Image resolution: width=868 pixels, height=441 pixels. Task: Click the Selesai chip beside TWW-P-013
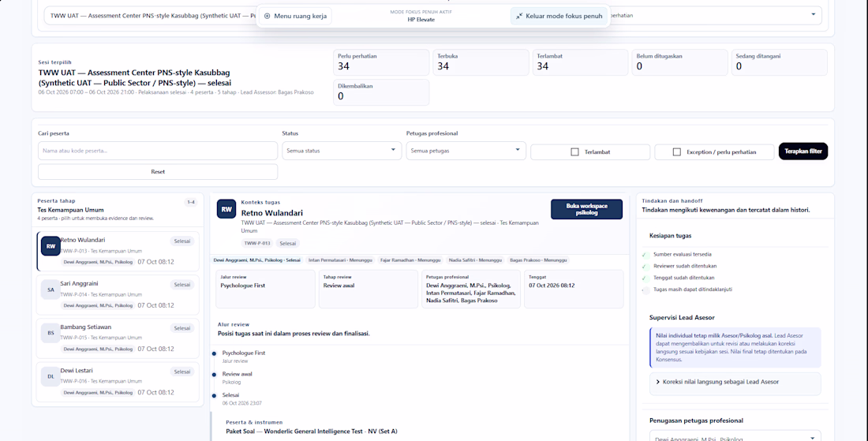tap(286, 243)
